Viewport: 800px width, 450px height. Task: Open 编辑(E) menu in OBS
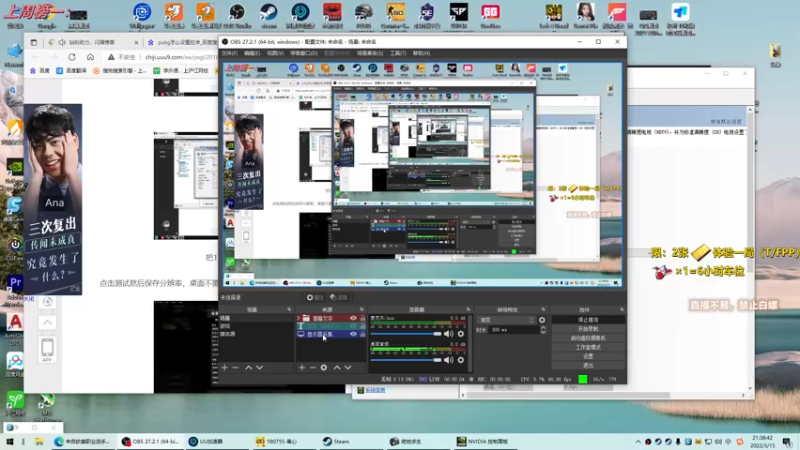(252, 53)
